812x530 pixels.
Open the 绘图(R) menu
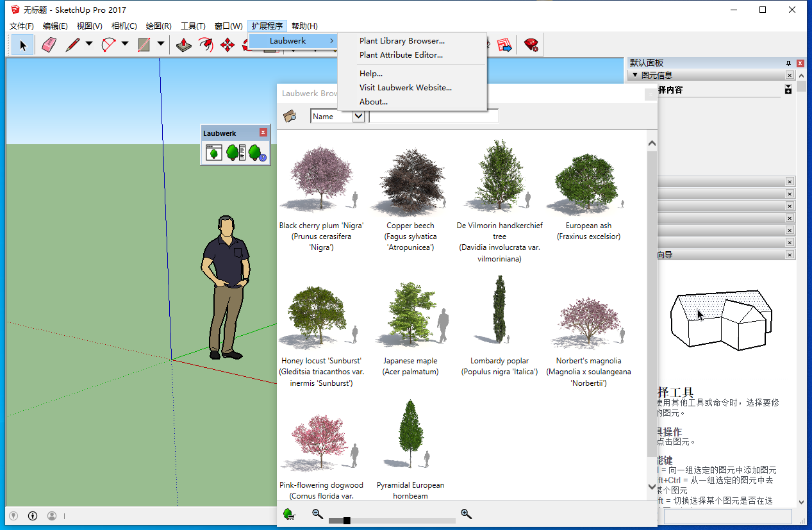pyautogui.click(x=158, y=26)
